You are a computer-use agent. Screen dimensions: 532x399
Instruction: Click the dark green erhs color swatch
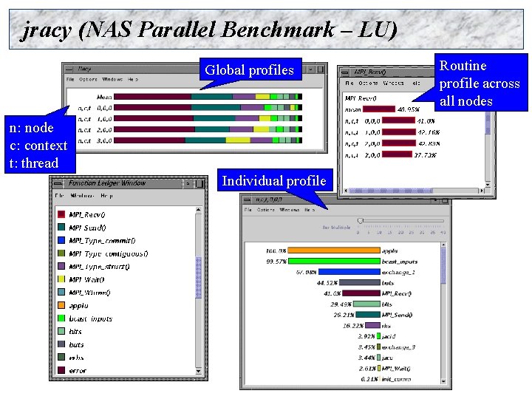tap(61, 357)
